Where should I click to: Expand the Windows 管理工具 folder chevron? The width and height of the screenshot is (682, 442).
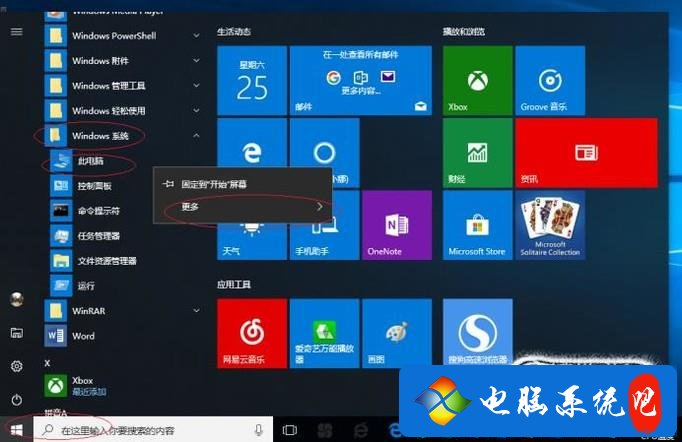click(x=196, y=86)
